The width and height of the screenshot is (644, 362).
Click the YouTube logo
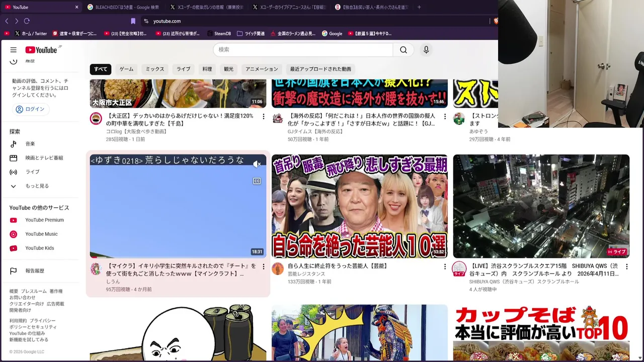41,50
